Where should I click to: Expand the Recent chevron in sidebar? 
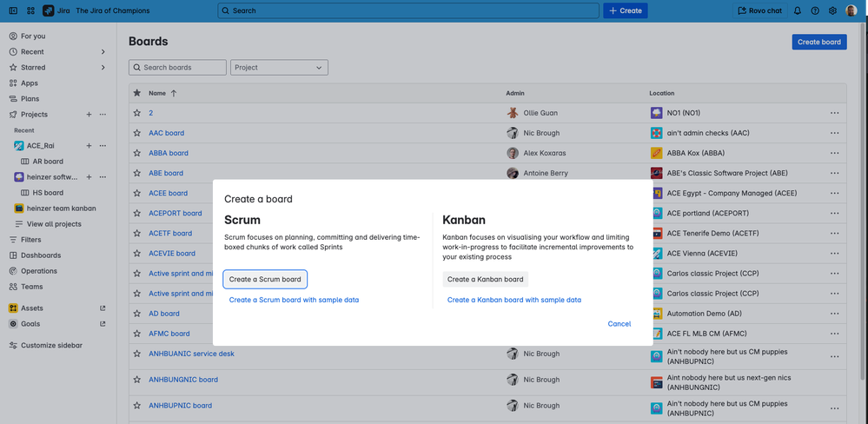coord(103,51)
